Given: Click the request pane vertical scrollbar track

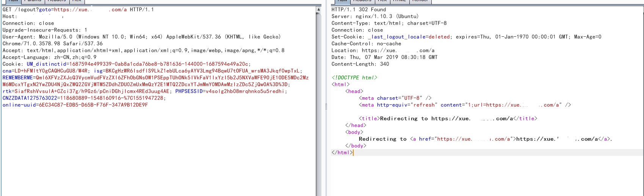Looking at the screenshot, I should click(318, 114).
